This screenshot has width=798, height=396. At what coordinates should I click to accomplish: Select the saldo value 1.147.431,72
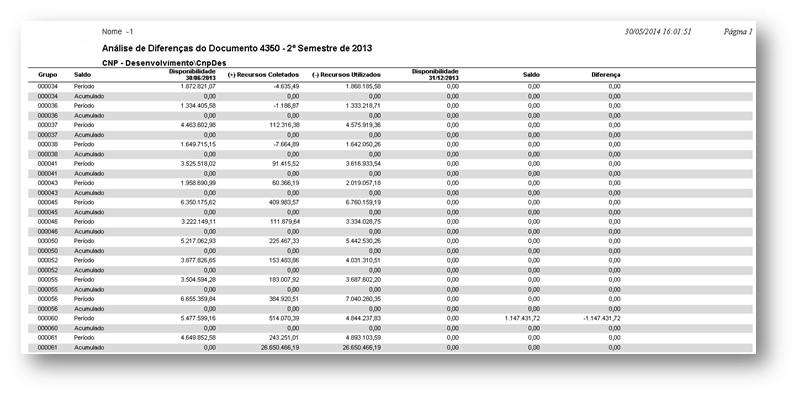522,318
